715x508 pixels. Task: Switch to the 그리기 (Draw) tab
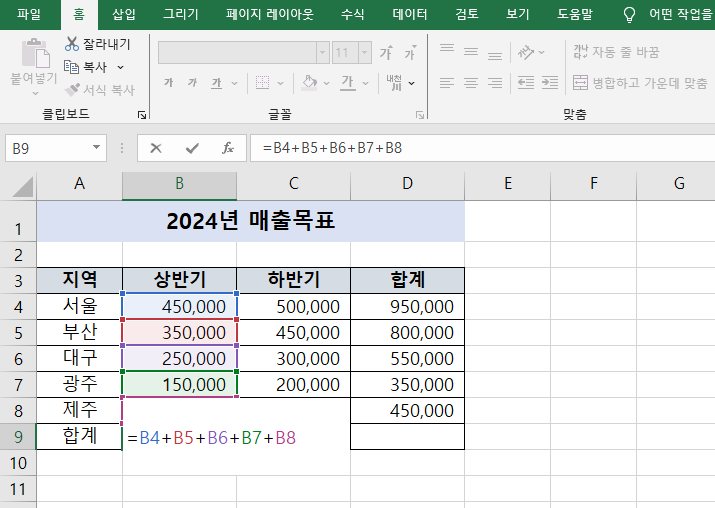(x=181, y=14)
